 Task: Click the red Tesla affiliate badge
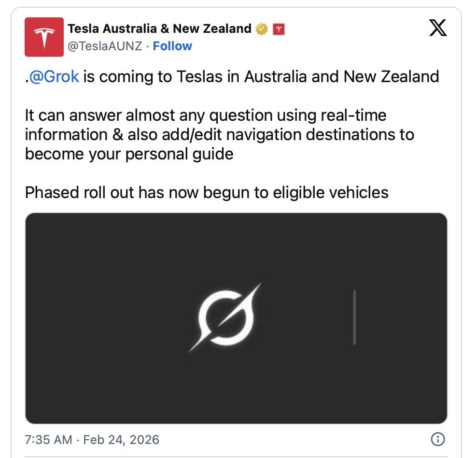click(x=278, y=29)
